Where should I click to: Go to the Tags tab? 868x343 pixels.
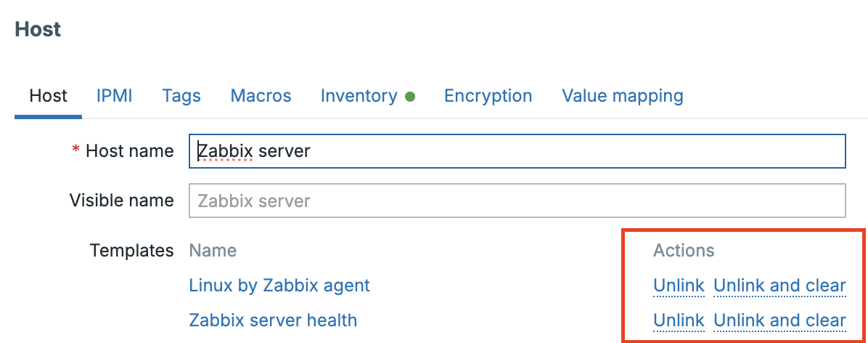pyautogui.click(x=181, y=96)
